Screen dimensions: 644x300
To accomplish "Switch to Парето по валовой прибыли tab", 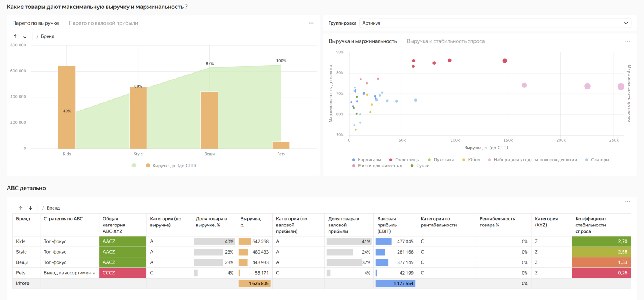I will [103, 23].
